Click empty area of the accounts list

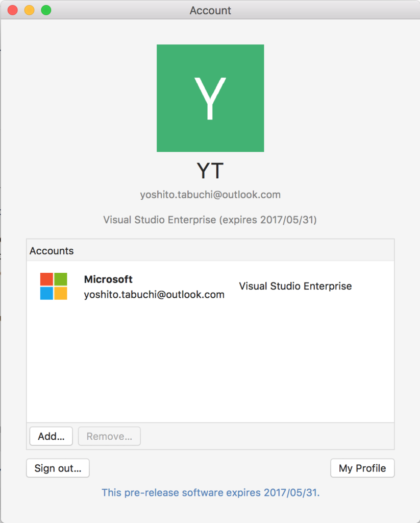210,364
